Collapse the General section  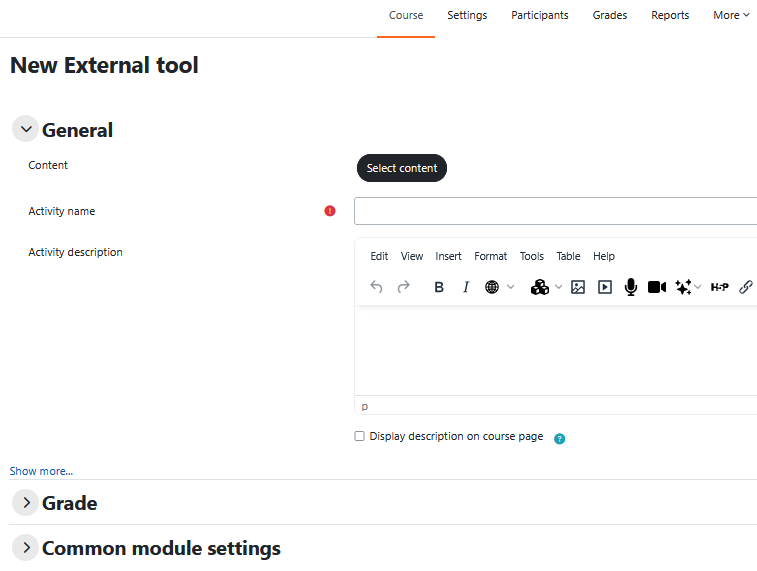click(x=25, y=130)
